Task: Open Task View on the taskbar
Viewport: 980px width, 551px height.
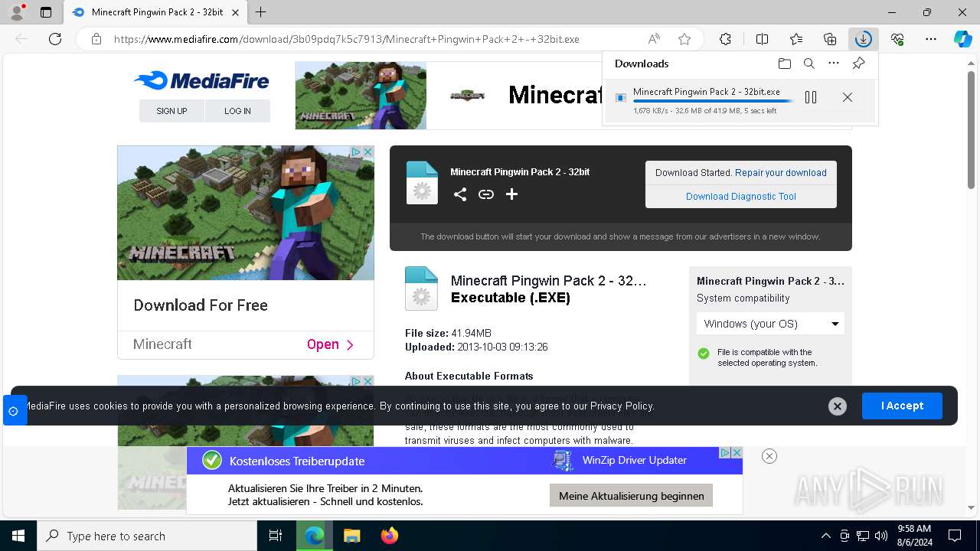Action: click(276, 536)
